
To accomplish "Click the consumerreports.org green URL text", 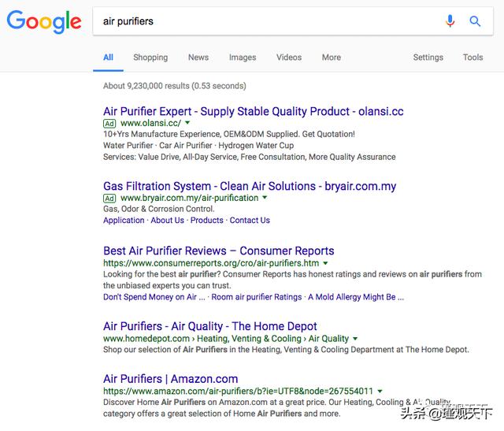I will click(x=211, y=263).
